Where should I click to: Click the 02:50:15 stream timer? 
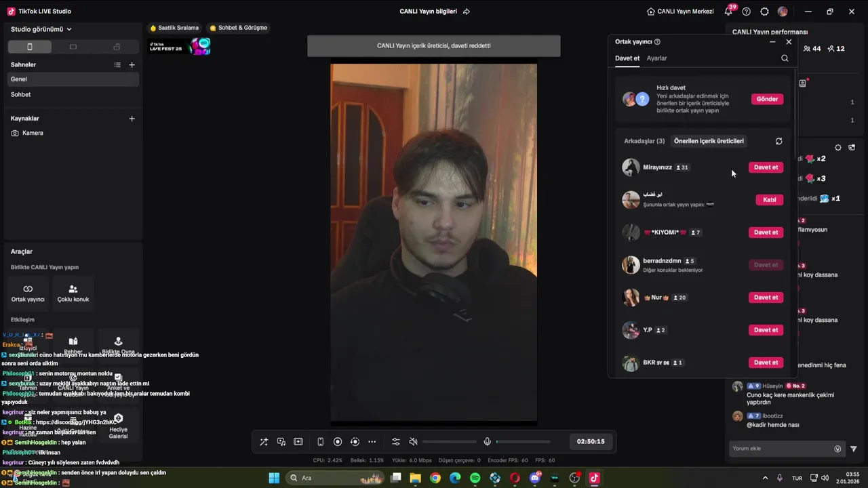tap(591, 441)
